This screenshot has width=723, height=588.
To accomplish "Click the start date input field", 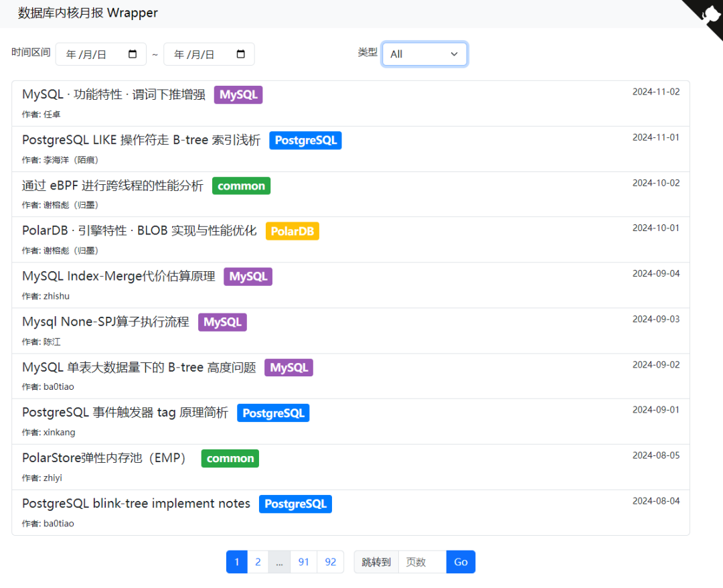I will tap(101, 54).
